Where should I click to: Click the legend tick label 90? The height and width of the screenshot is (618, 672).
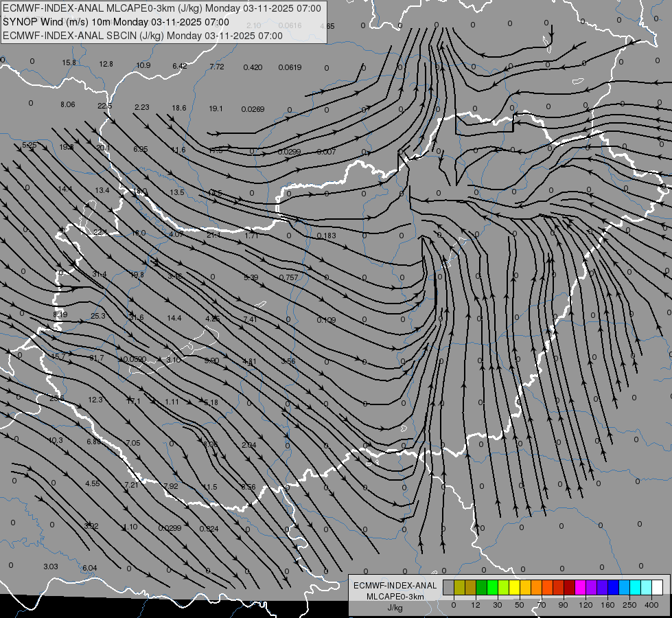click(x=563, y=605)
